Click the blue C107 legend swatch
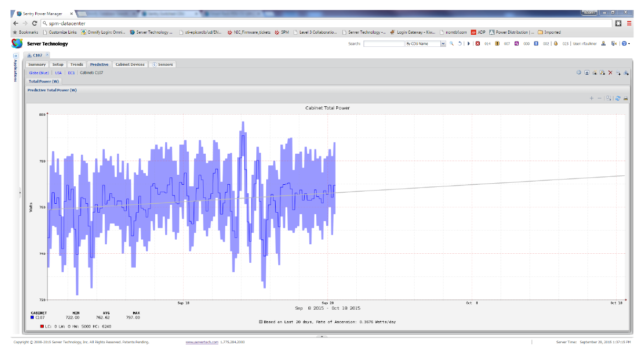 33,317
